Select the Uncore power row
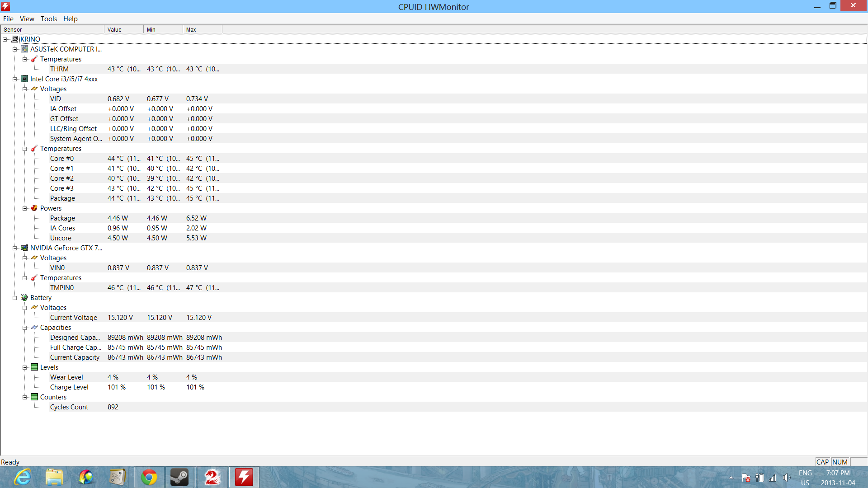Screen dimensions: 868x488 coord(458,238)
